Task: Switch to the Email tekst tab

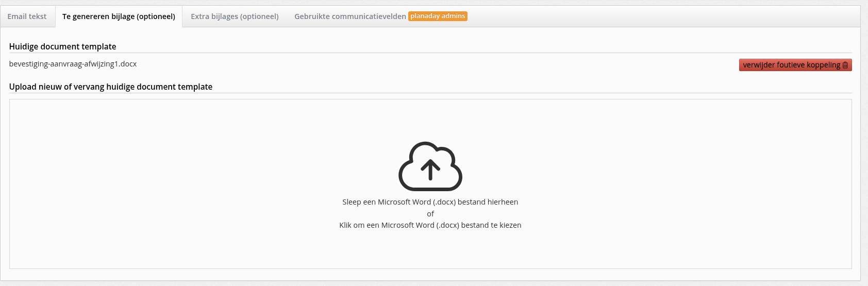Action: pyautogui.click(x=27, y=16)
